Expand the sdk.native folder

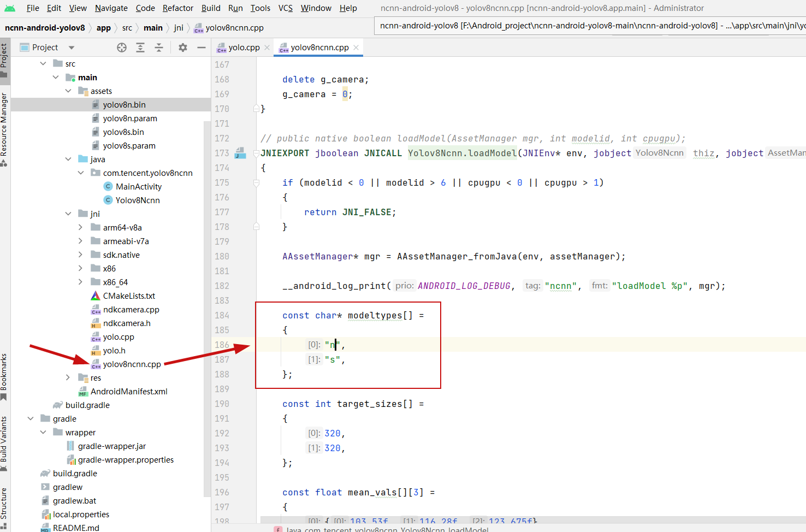(x=81, y=255)
